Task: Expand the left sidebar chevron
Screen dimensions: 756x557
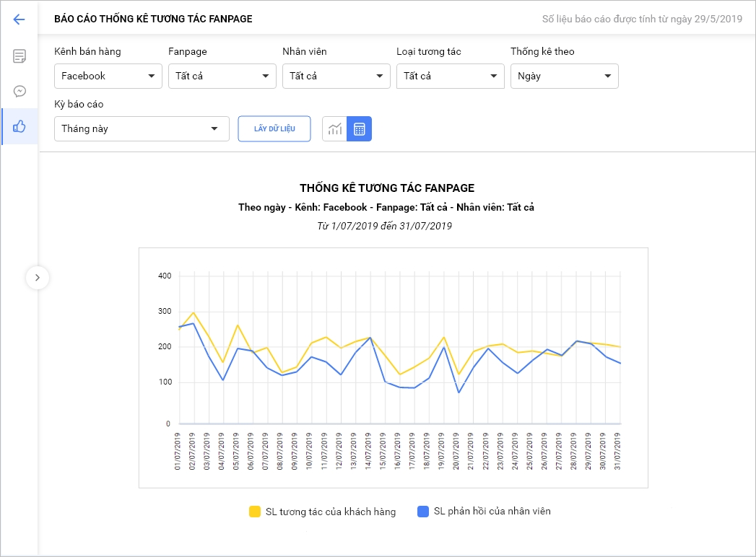Action: coord(38,277)
